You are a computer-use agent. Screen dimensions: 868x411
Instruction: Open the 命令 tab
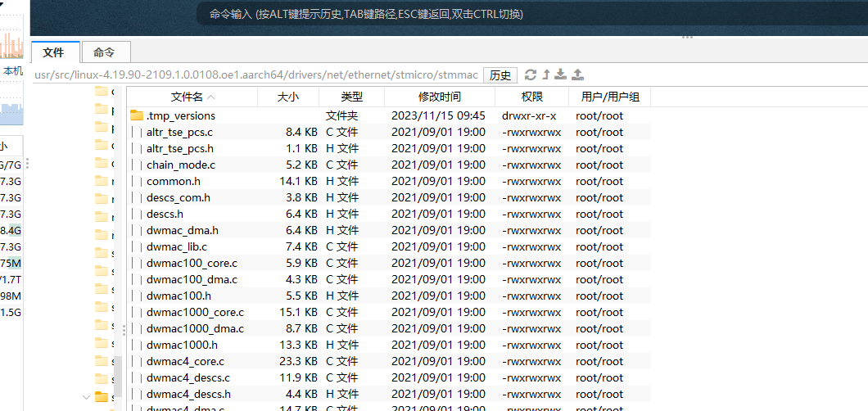[x=104, y=52]
